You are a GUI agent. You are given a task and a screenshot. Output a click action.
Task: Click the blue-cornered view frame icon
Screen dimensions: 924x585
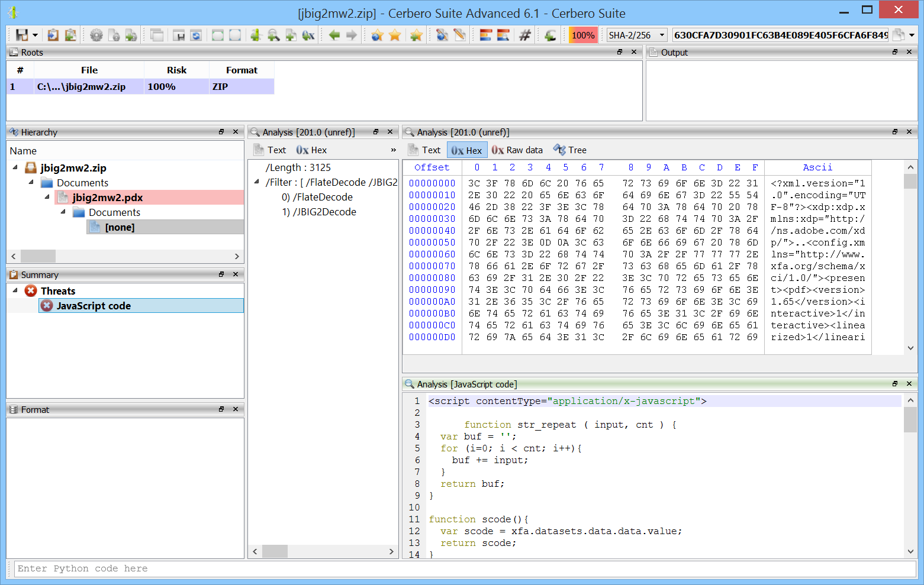click(235, 35)
